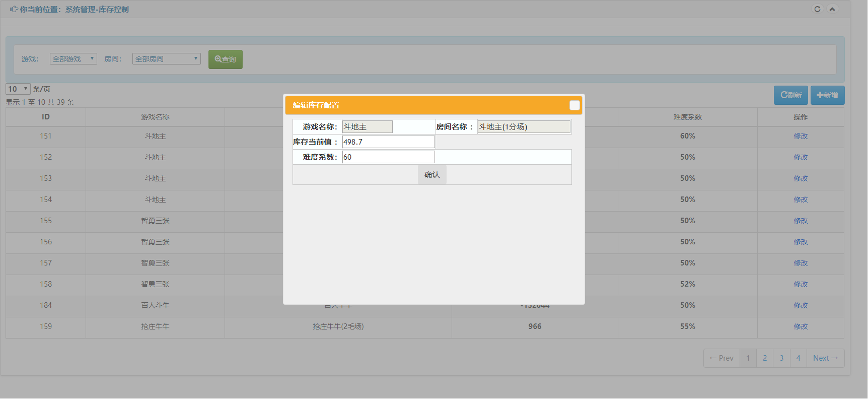
Task: Go to page 2 in the pagination
Action: [765, 358]
